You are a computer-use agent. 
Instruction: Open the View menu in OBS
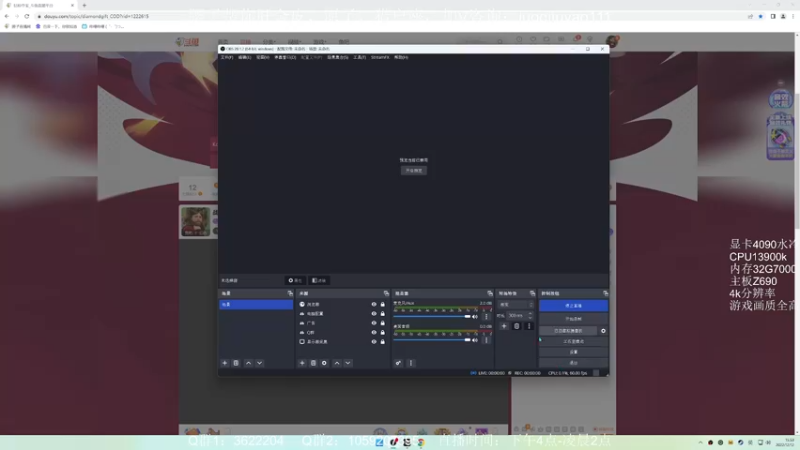pos(262,57)
